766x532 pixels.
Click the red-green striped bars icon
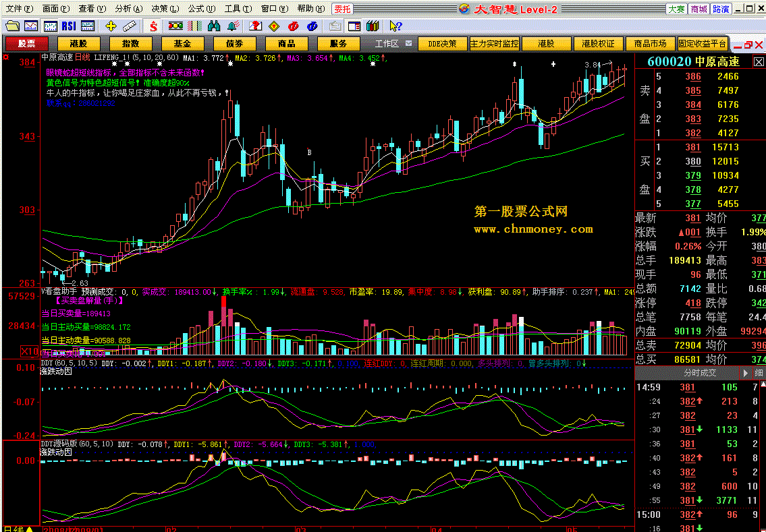pos(195,26)
